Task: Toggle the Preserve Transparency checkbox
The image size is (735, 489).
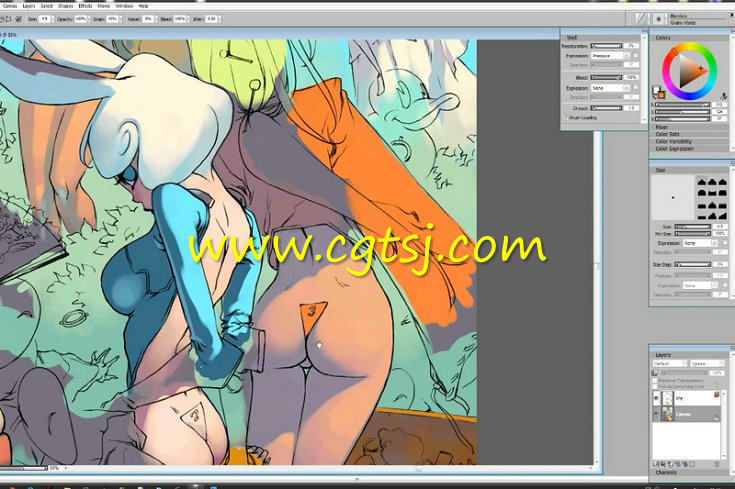Action: point(655,381)
